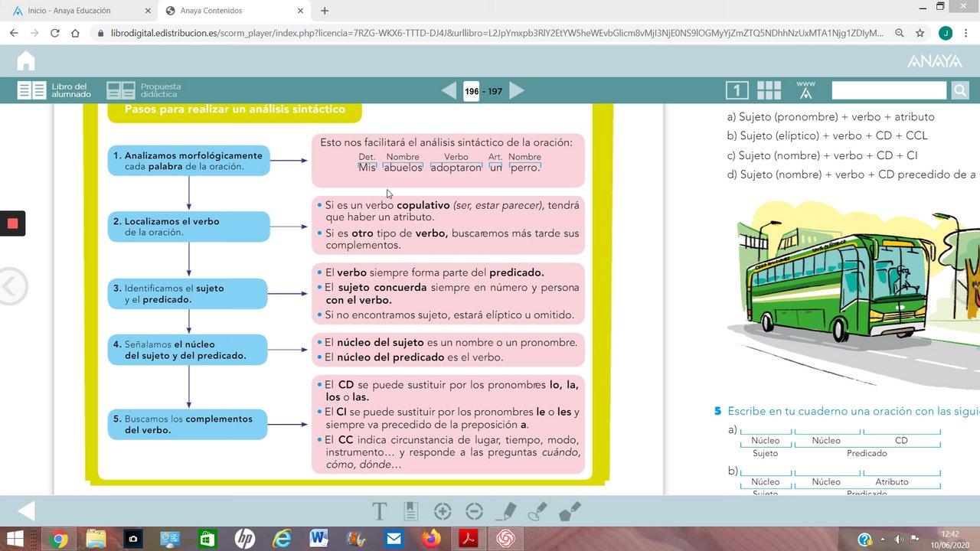The image size is (980, 551).
Task: Open browser zoom search icon
Action: (900, 34)
